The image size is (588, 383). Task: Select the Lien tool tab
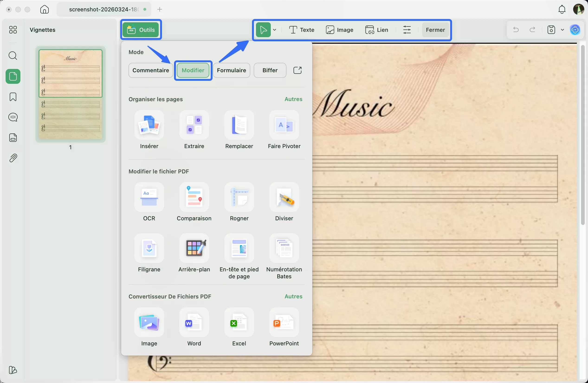[x=377, y=30]
